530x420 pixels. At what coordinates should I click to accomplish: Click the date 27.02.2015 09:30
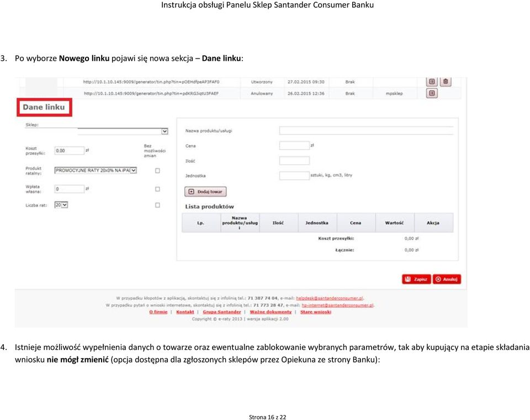pyautogui.click(x=306, y=82)
